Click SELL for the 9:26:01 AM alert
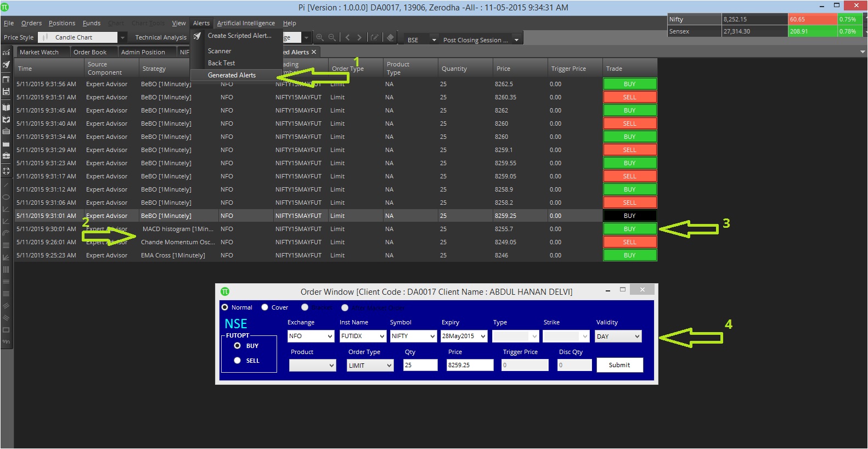This screenshot has width=868, height=449. click(630, 242)
